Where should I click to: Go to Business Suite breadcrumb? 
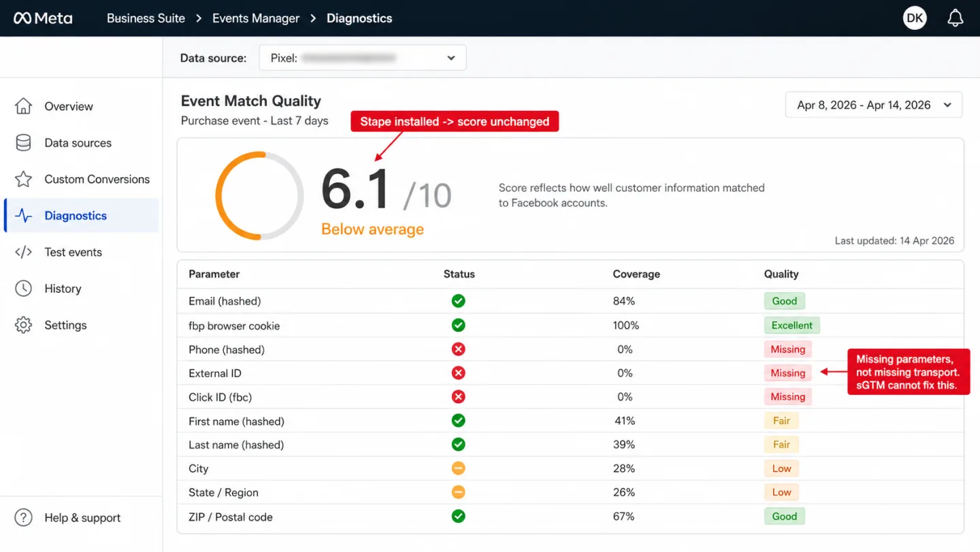146,18
